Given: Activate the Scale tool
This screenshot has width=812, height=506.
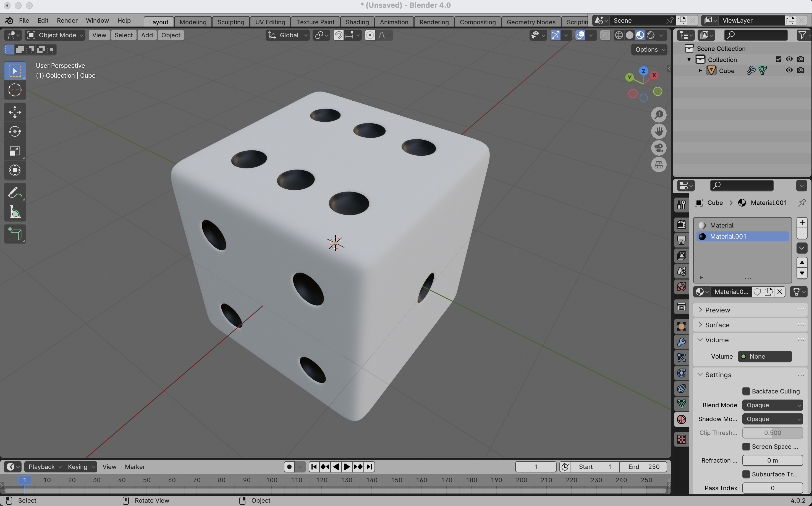Looking at the screenshot, I should (x=15, y=151).
